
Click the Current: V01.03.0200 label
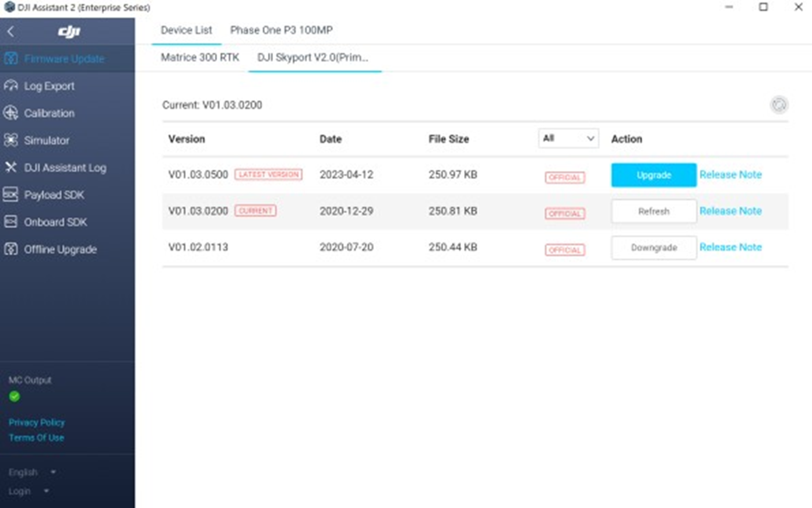[x=212, y=105]
